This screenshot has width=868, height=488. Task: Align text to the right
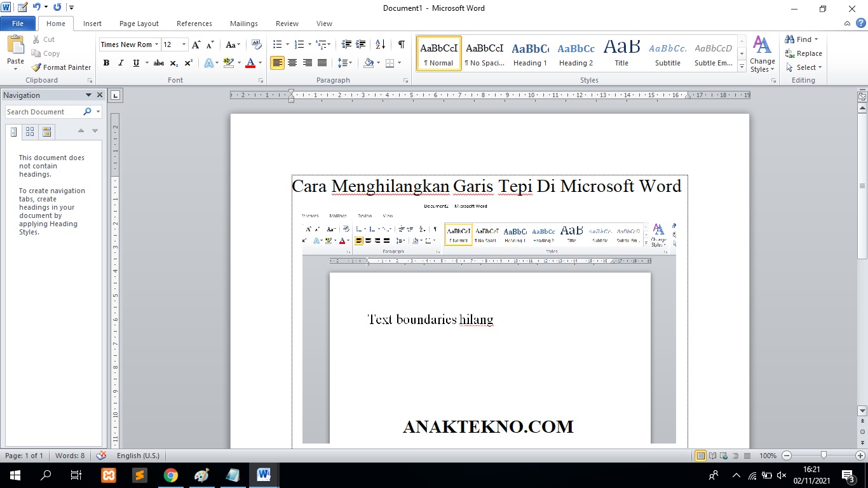tap(308, 63)
